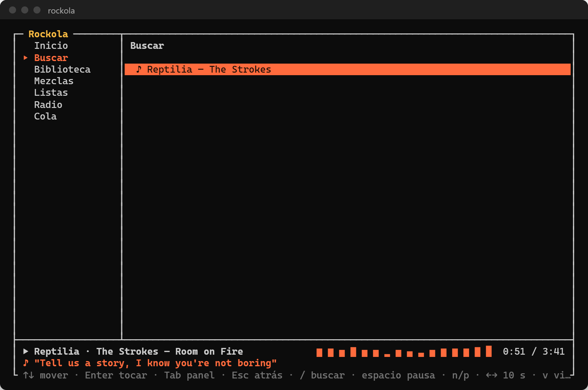This screenshot has width=588, height=390.
Task: Click the music note icon in result row
Action: point(139,69)
